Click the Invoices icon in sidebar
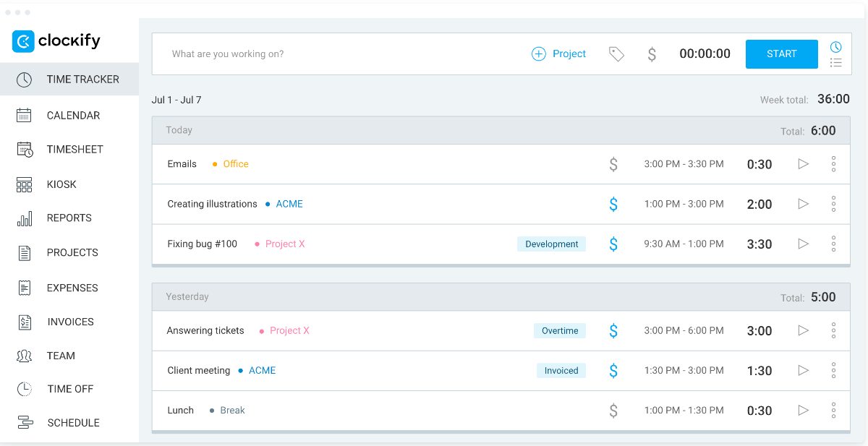This screenshot has width=868, height=446. 25,322
